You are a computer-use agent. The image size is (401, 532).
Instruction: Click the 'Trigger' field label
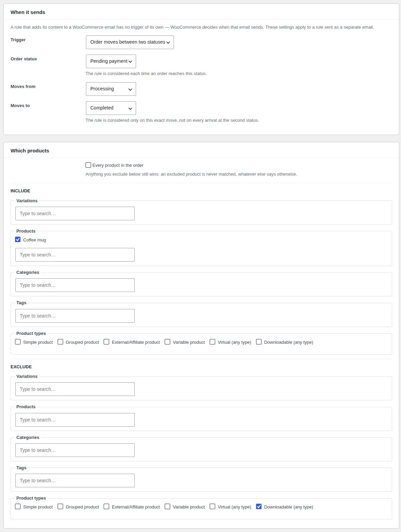point(18,40)
